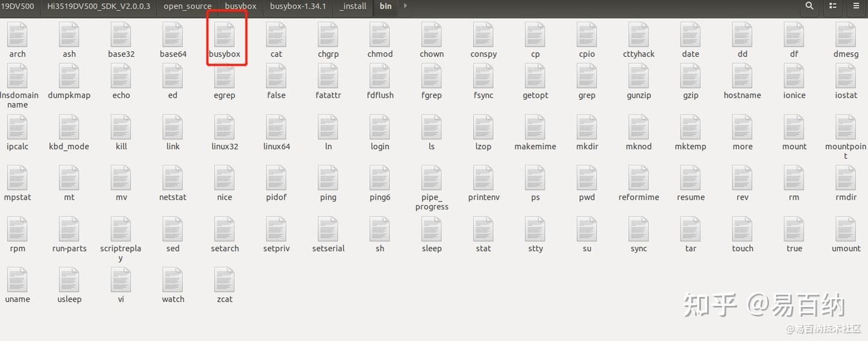Select the gunzip file icon
Viewport: 868px width, 341px height.
click(639, 76)
